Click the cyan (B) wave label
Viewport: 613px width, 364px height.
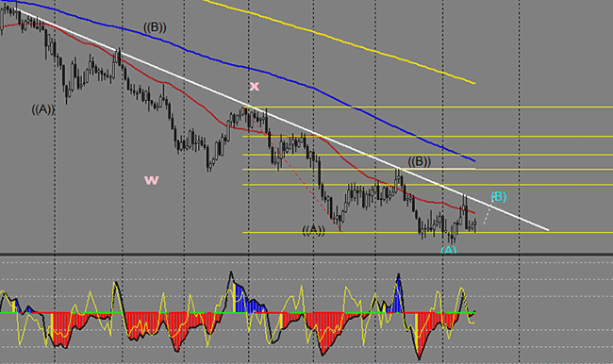[x=499, y=197]
